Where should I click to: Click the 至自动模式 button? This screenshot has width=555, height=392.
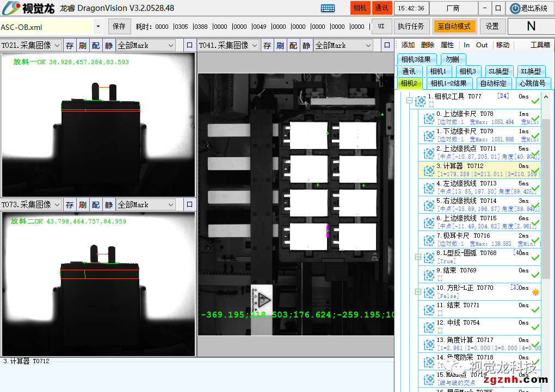(454, 26)
